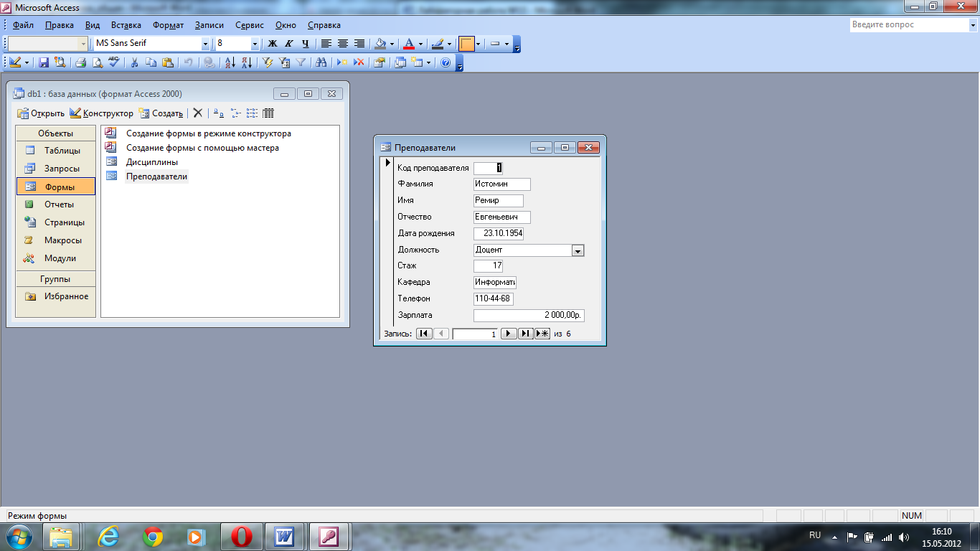980x551 pixels.
Task: Click the Filter by Form icon
Action: coord(284,62)
